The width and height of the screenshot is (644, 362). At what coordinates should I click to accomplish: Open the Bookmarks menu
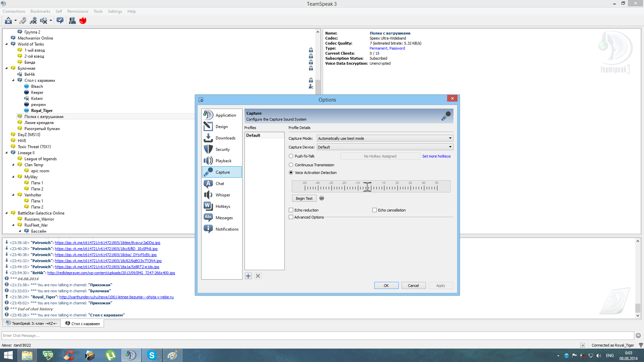coord(40,11)
